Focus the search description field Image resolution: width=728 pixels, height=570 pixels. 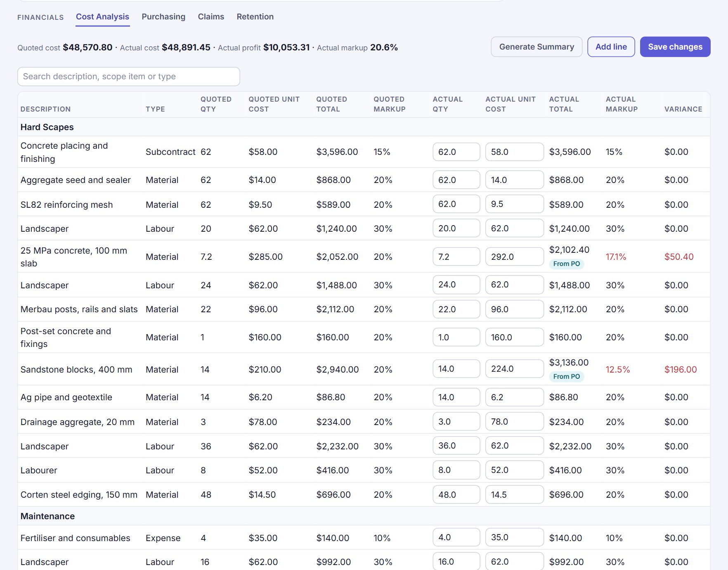(x=129, y=76)
